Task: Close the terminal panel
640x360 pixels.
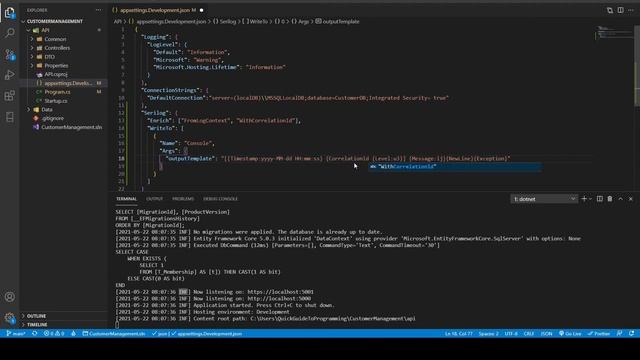Action: [x=631, y=199]
